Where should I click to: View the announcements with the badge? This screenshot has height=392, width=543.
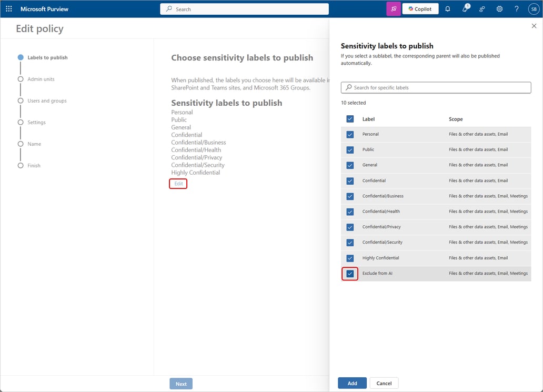[465, 9]
